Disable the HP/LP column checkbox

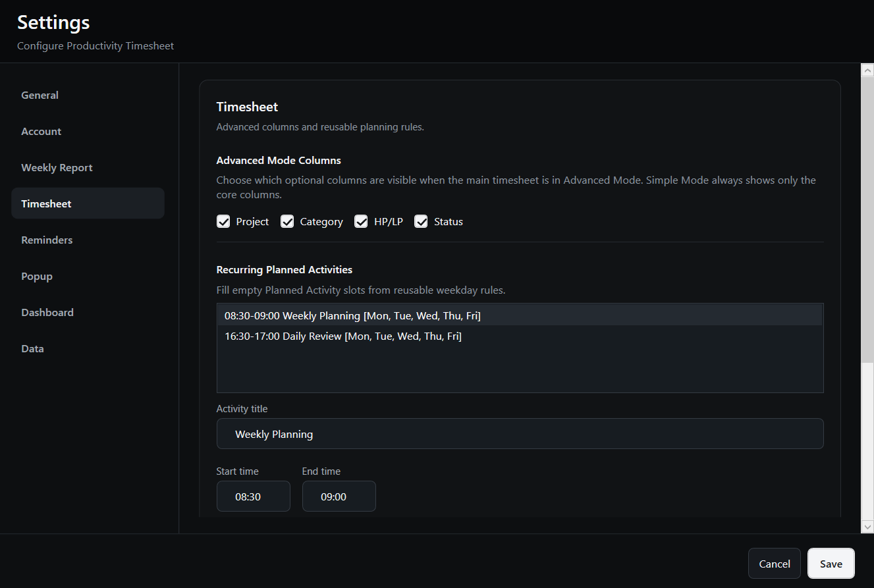[x=361, y=222]
